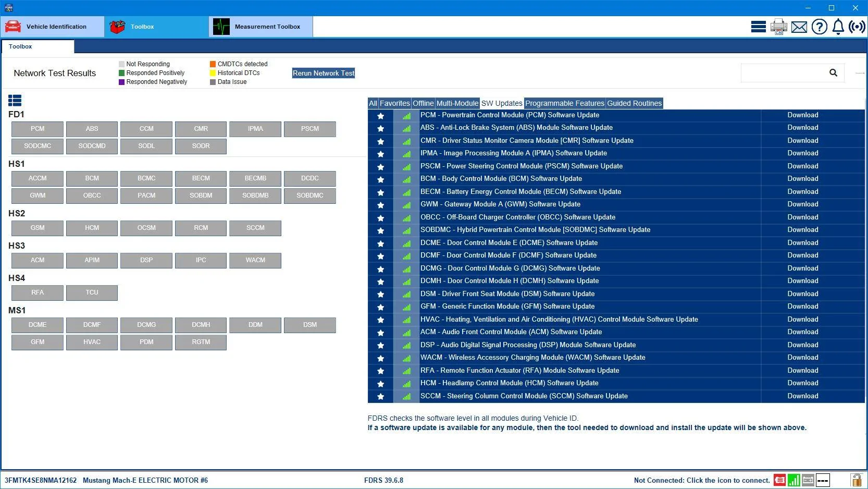Open the Measurement Toolbox tab
The height and width of the screenshot is (489, 868).
(x=261, y=27)
